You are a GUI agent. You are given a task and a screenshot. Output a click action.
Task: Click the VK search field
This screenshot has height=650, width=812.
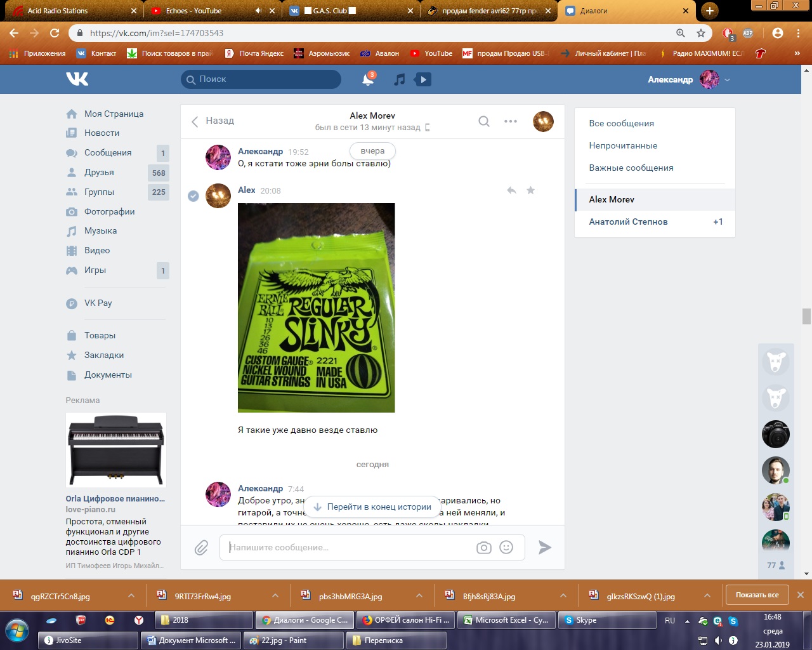pyautogui.click(x=261, y=79)
